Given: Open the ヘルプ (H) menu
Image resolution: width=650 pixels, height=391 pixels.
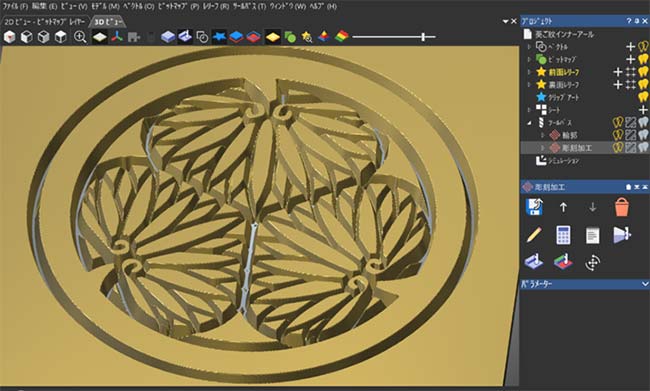Looking at the screenshot, I should point(323,6).
